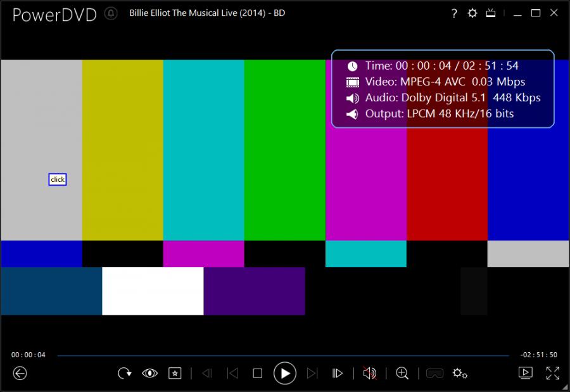570x392 pixels.
Task: Skip to the next chapter
Action: pyautogui.click(x=312, y=373)
